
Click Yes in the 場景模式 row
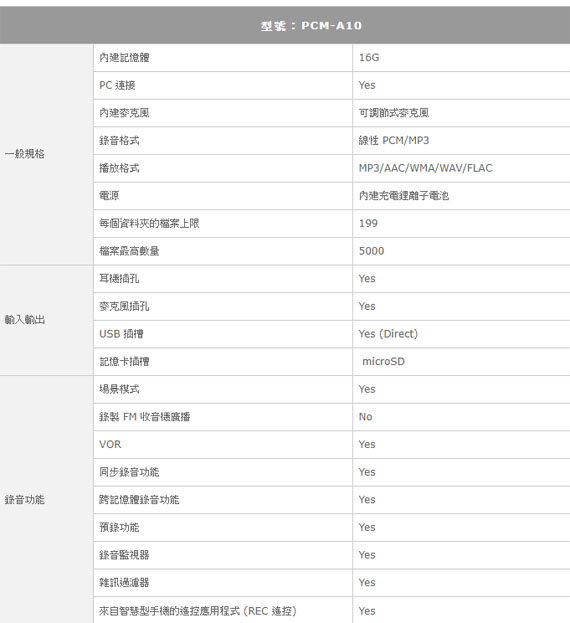point(367,389)
